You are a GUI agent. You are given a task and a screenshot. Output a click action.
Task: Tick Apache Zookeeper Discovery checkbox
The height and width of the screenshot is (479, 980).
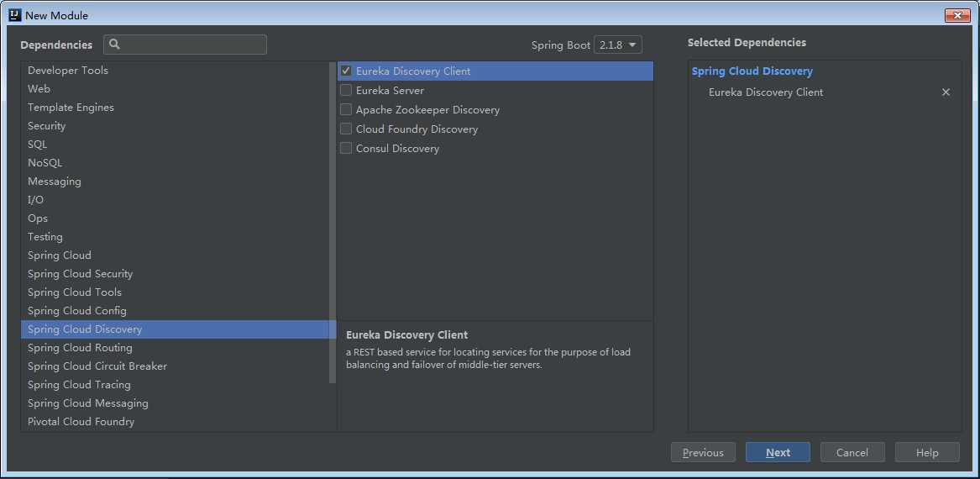[x=346, y=109]
